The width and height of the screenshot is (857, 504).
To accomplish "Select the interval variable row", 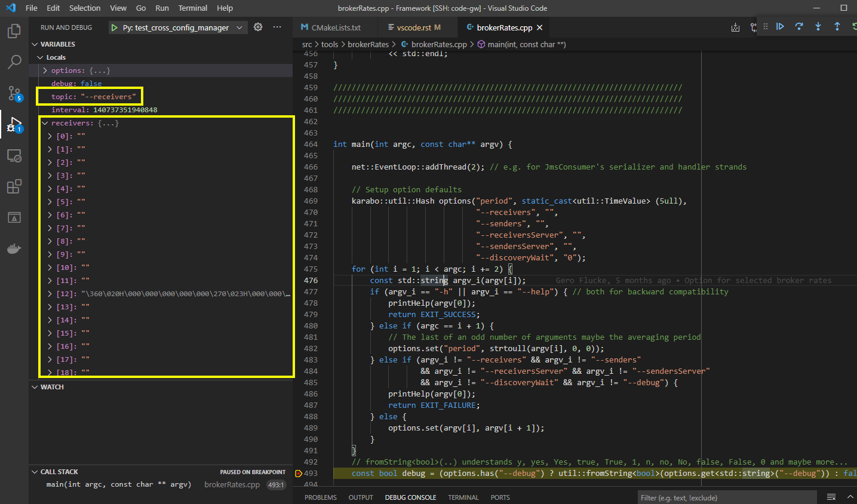I will point(161,110).
